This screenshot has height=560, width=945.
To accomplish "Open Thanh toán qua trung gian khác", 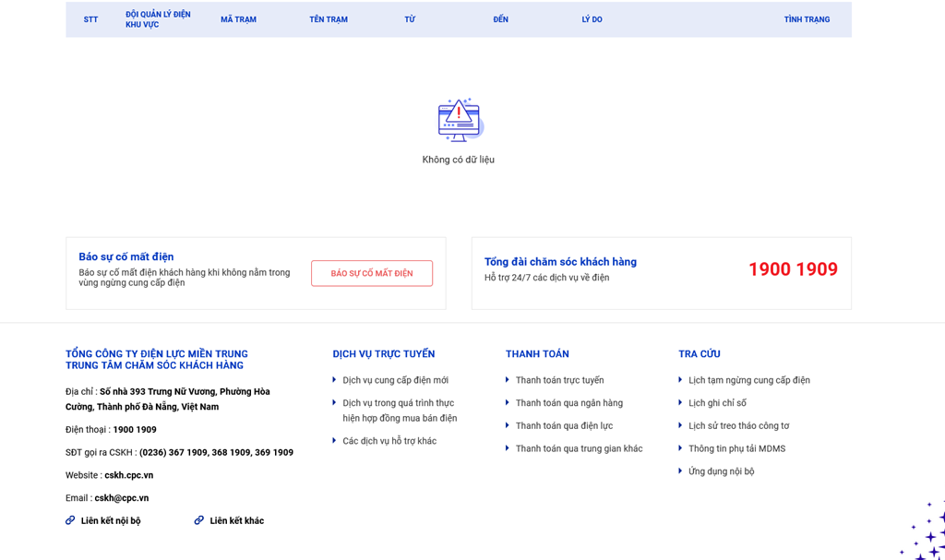I will coord(579,448).
